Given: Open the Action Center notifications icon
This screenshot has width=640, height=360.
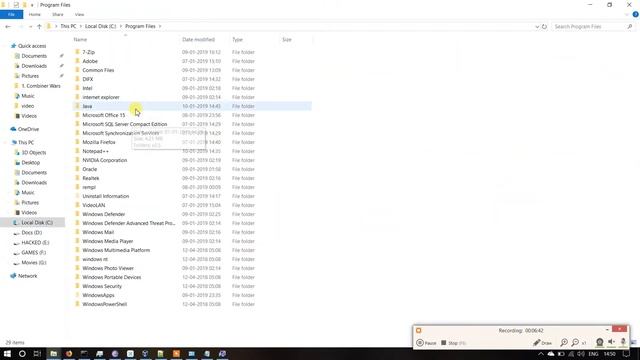Looking at the screenshot, I should click(x=626, y=354).
